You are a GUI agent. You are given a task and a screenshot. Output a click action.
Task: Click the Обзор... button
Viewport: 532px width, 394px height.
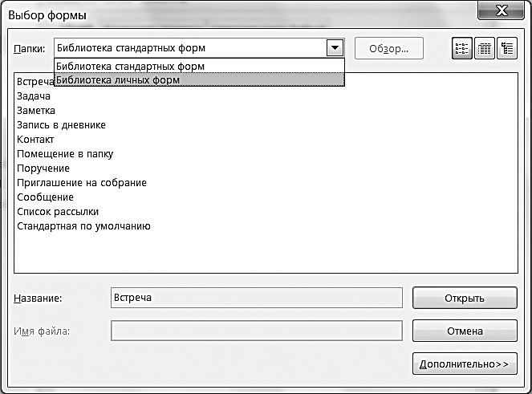click(x=389, y=48)
